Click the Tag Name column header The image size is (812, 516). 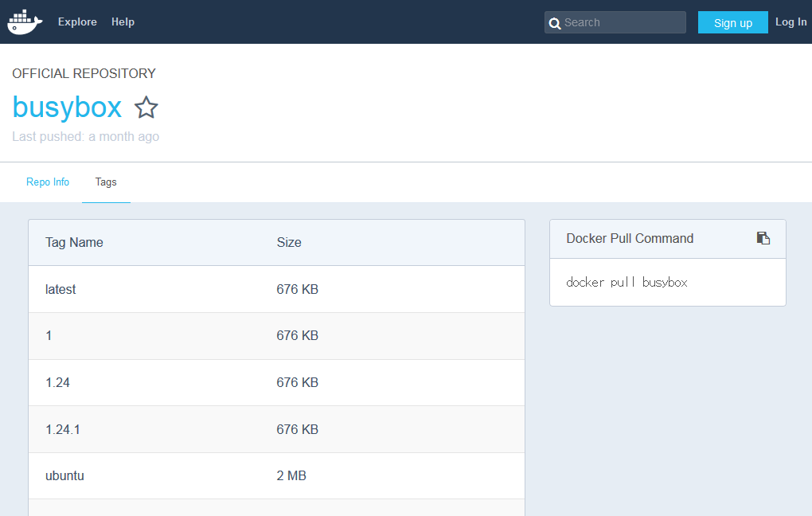[74, 242]
